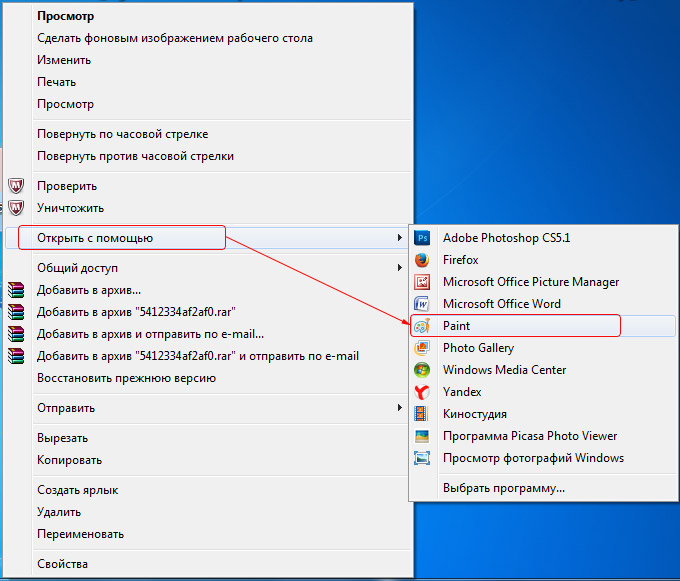The width and height of the screenshot is (680, 581).
Task: Open with Yandex
Action: (462, 392)
